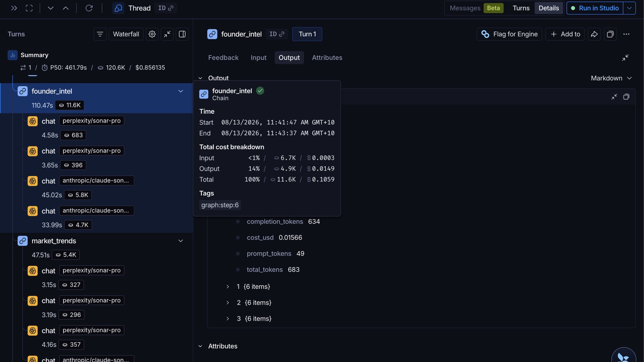Image resolution: width=644 pixels, height=362 pixels.
Task: Copy run using the duplicate icon
Action: click(x=610, y=34)
